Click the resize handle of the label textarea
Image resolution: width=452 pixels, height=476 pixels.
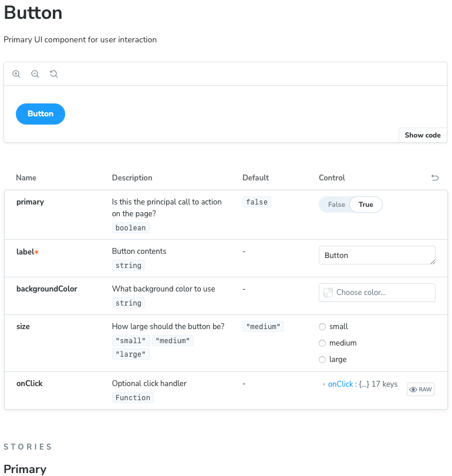(x=433, y=262)
